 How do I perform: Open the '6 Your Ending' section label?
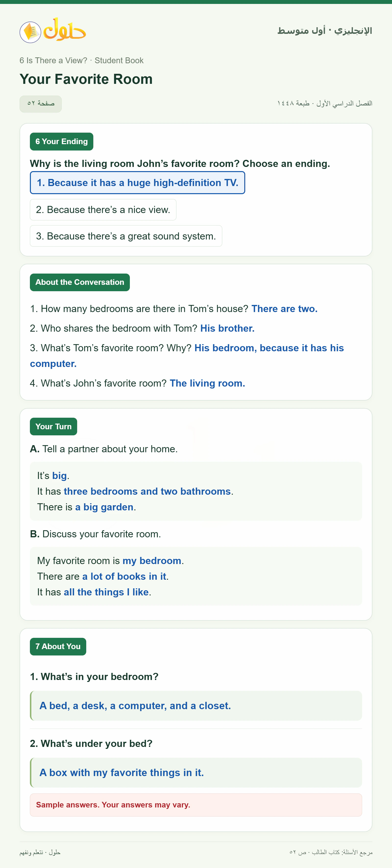coord(62,141)
